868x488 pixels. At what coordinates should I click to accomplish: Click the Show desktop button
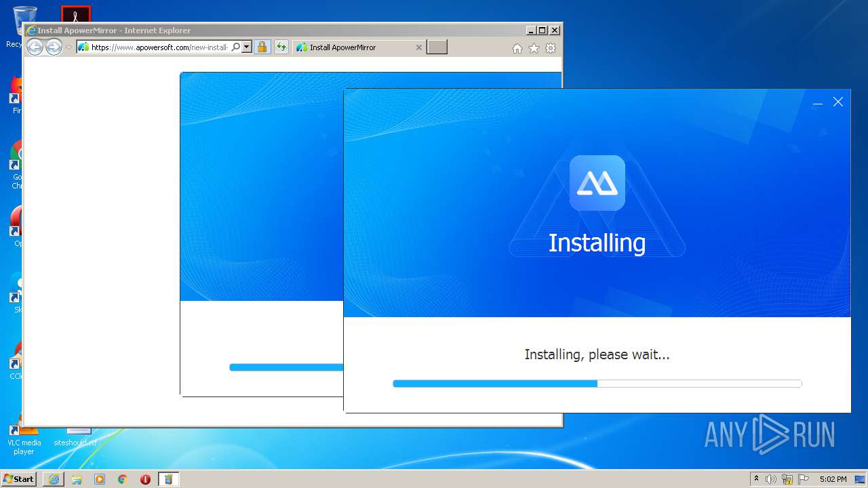click(x=860, y=479)
